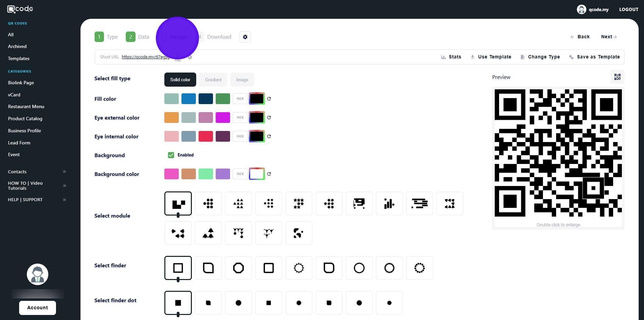Open the Business Profile category
Screen dimensions: 644x320
coord(24,131)
